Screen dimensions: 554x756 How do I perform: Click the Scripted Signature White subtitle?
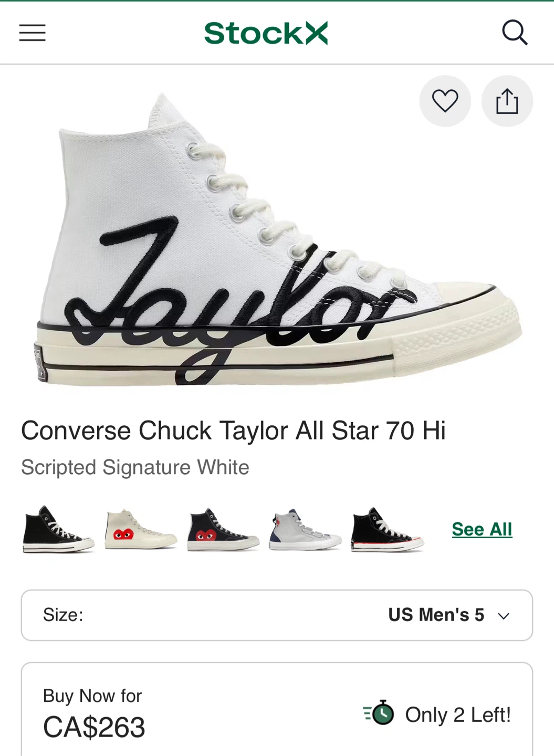[135, 467]
